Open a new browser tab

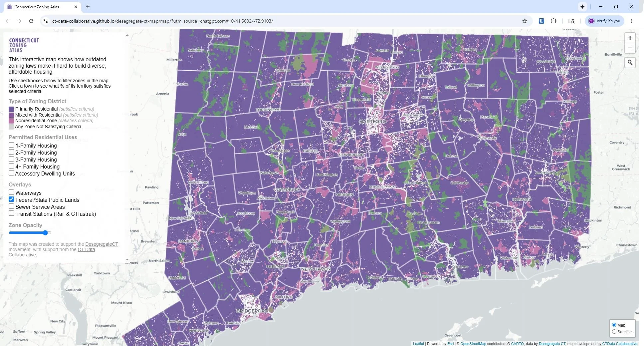click(x=88, y=7)
